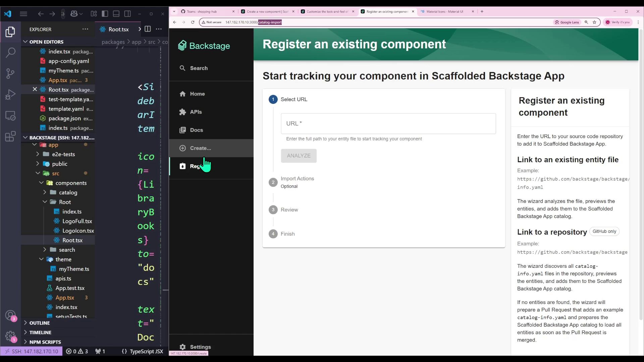The image size is (644, 362).
Task: Open myTheme.ts under theme folder
Action: pos(74,269)
